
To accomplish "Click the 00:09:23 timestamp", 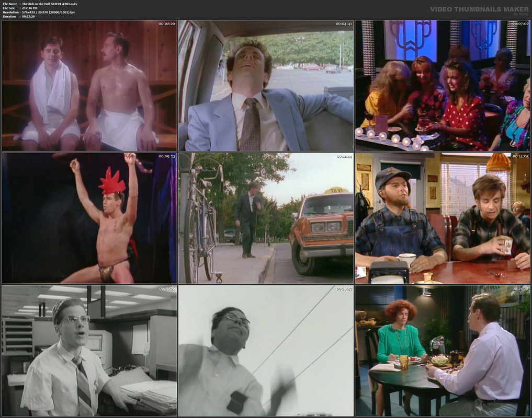I will pos(166,156).
